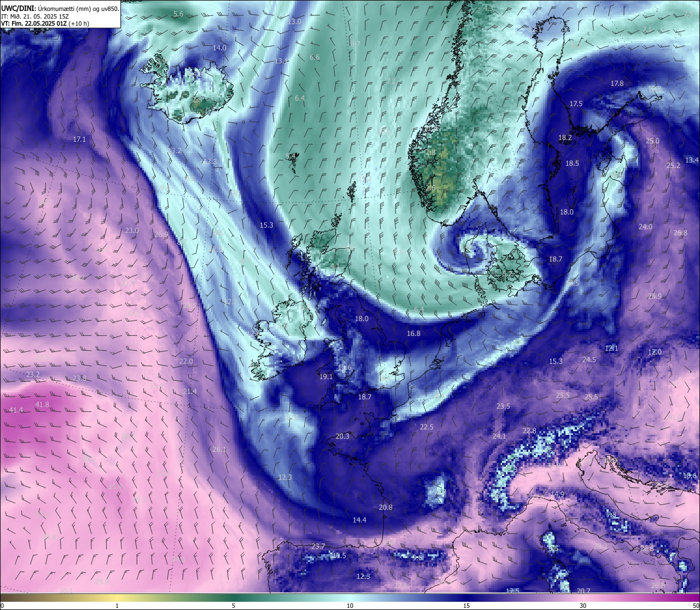Screen dimensions: 700x610
Task: Click the color scale label 5
Action: [234, 606]
